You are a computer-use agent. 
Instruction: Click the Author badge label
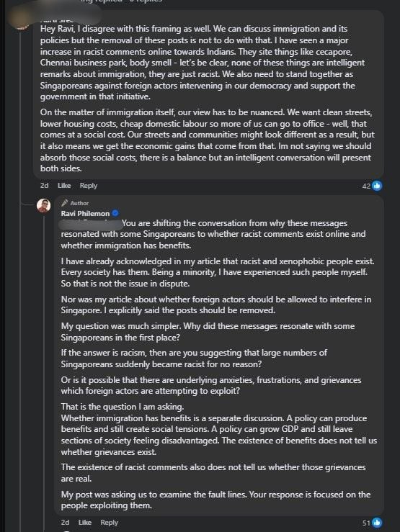tap(79, 203)
